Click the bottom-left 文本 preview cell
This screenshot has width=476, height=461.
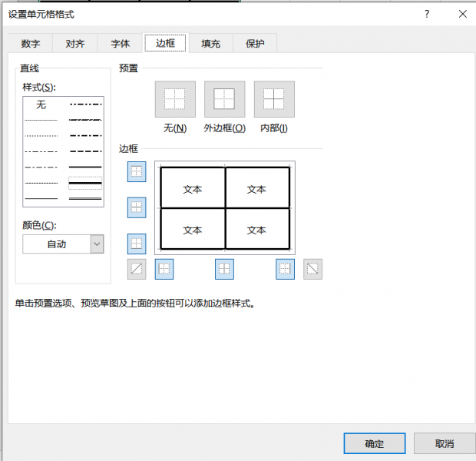pyautogui.click(x=193, y=230)
